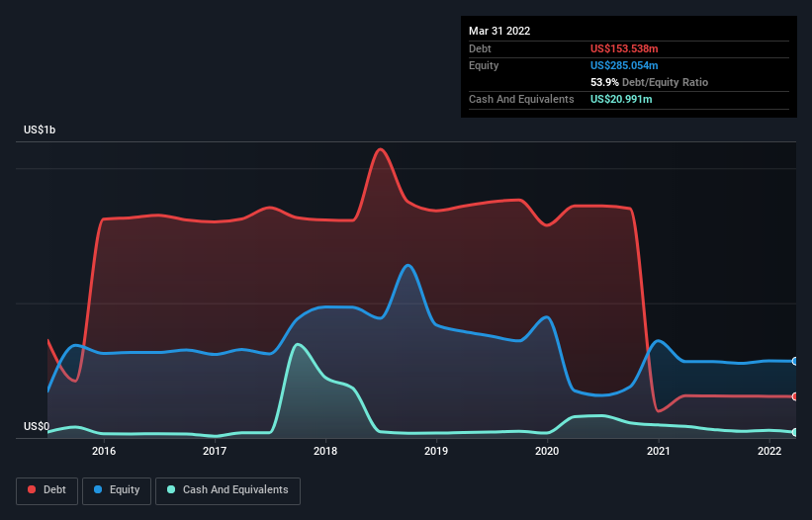Click Cash And Equivalents label in tooltip
812x520 pixels.
tap(521, 99)
